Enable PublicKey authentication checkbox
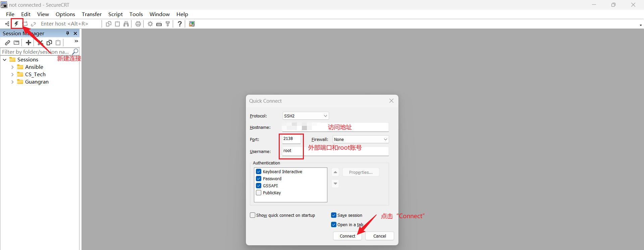Image resolution: width=644 pixels, height=250 pixels. coord(259,193)
